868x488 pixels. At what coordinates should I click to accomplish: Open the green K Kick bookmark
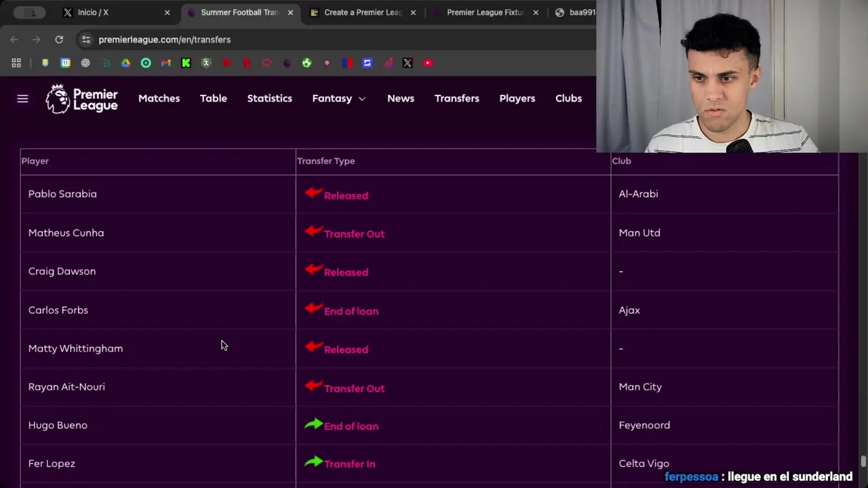pos(186,63)
